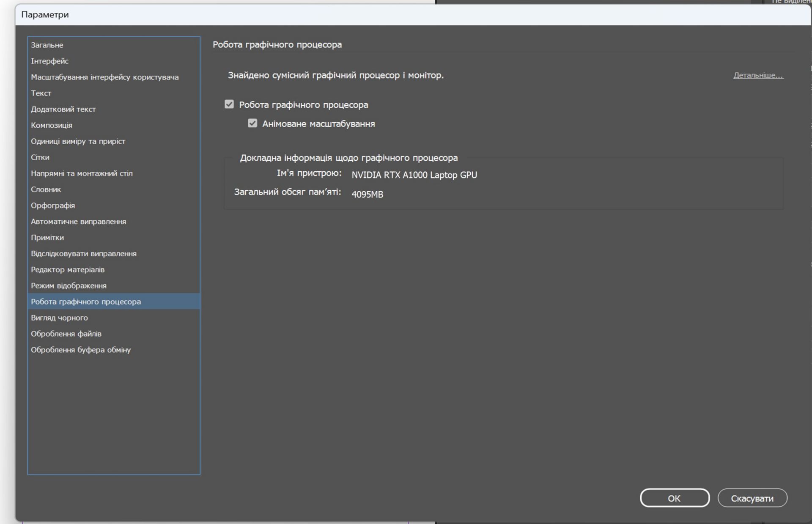Viewport: 812px width, 524px height.
Task: Open the Детальніше link
Action: pyautogui.click(x=758, y=75)
